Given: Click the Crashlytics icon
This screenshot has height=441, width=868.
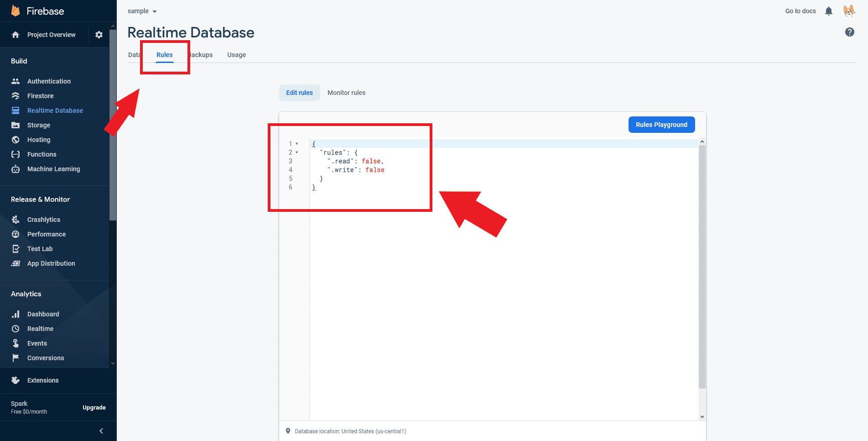Looking at the screenshot, I should (16, 220).
